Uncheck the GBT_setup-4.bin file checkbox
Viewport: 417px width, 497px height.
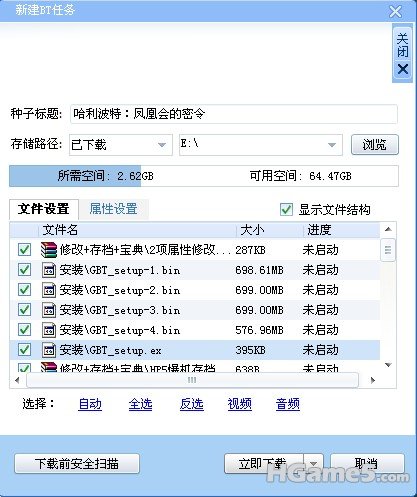tap(24, 330)
